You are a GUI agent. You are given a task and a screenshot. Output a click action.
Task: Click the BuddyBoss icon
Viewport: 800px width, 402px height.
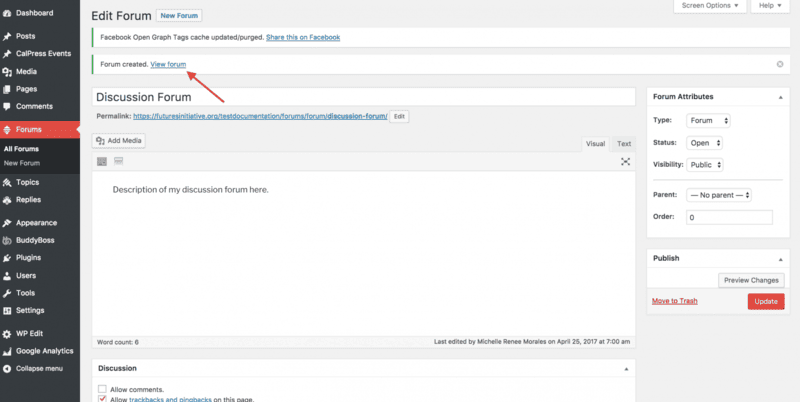tap(7, 241)
